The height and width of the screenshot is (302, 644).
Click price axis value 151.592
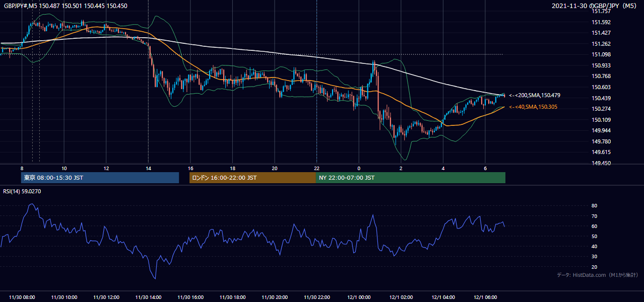click(x=601, y=22)
